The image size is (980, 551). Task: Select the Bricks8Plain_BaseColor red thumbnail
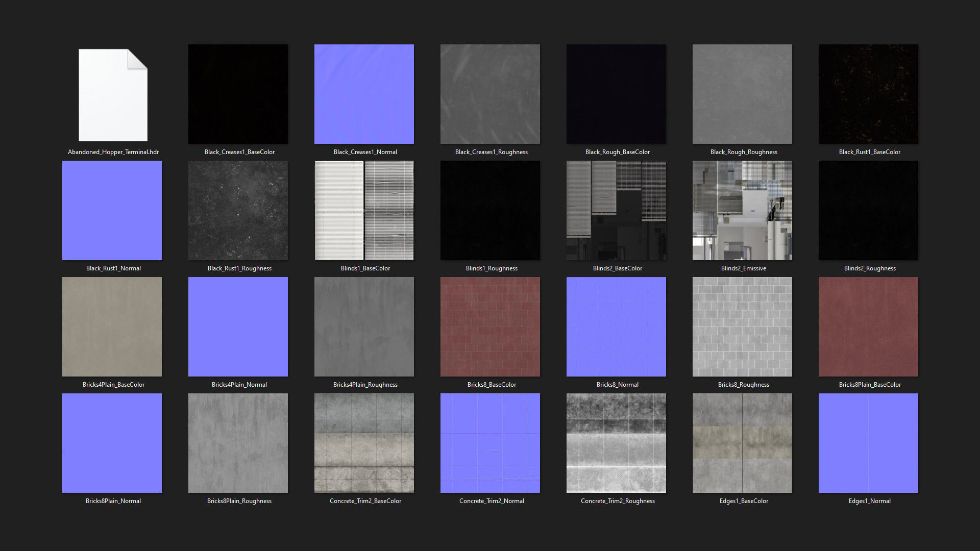(868, 327)
